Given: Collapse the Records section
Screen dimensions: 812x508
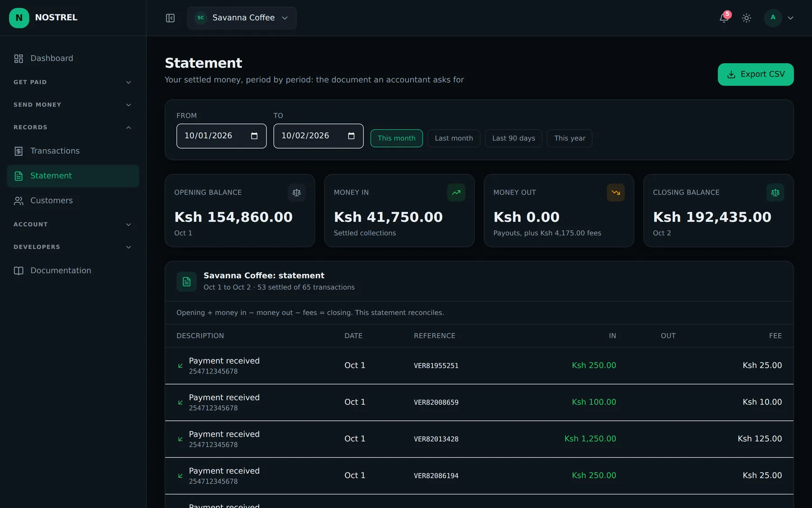Looking at the screenshot, I should [73, 127].
